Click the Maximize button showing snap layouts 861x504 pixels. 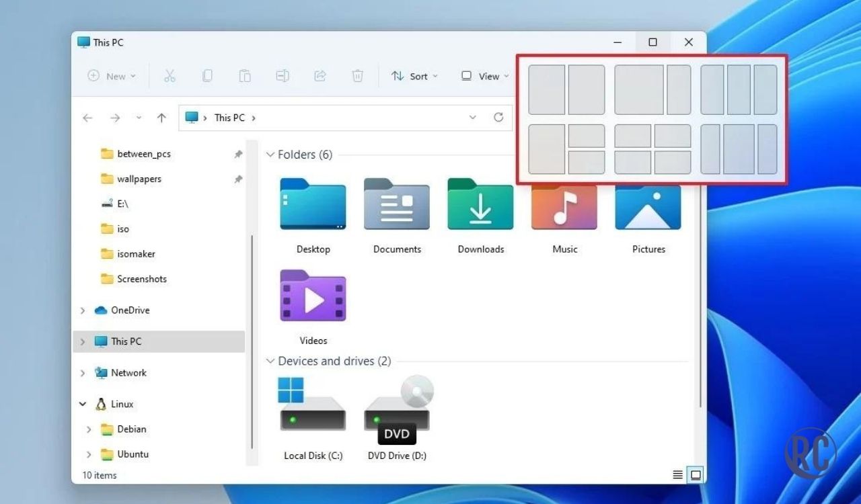point(652,42)
